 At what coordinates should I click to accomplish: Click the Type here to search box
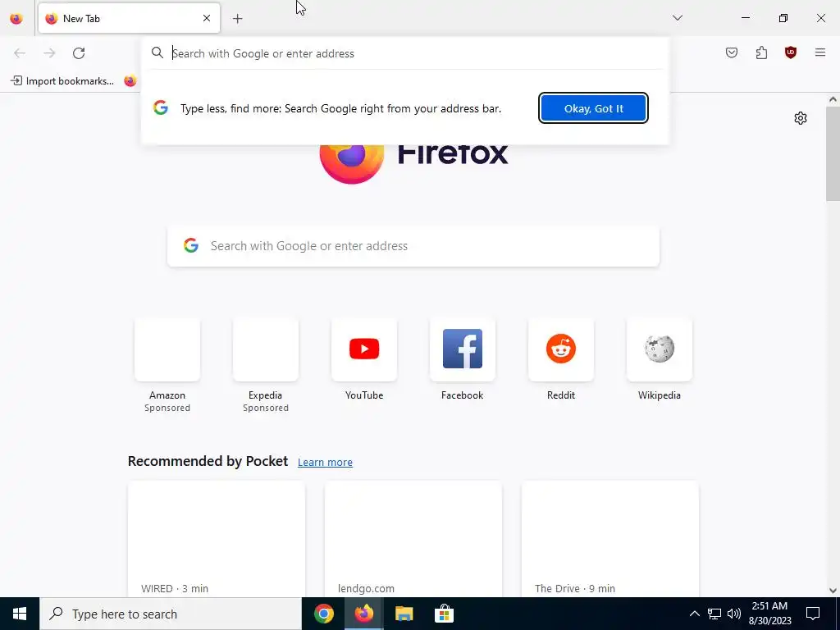[x=171, y=614]
